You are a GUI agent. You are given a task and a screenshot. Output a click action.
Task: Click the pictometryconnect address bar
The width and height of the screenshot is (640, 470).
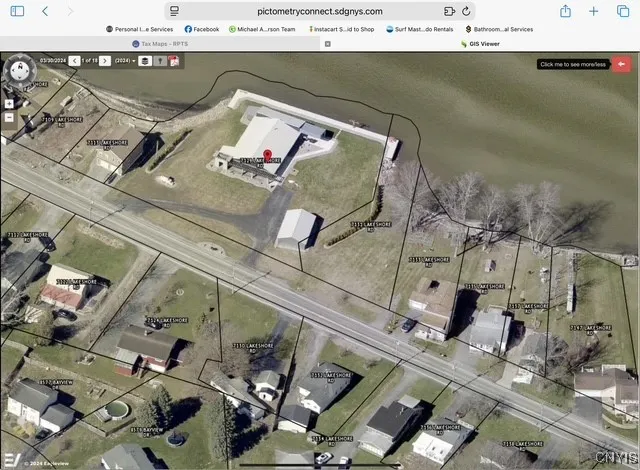320,11
